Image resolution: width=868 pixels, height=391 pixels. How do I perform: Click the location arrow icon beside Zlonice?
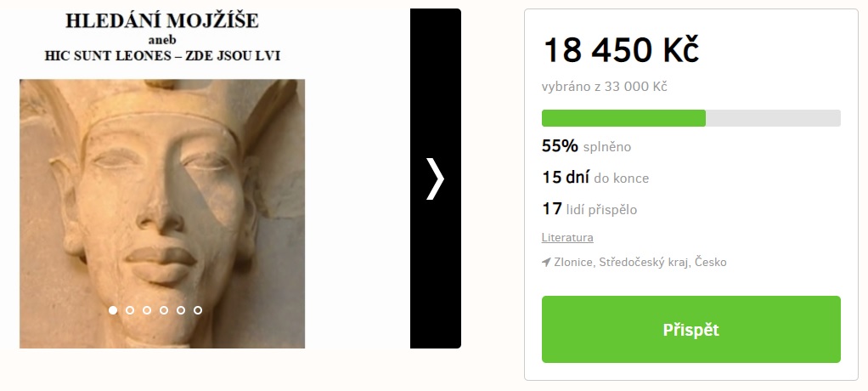pyautogui.click(x=546, y=262)
